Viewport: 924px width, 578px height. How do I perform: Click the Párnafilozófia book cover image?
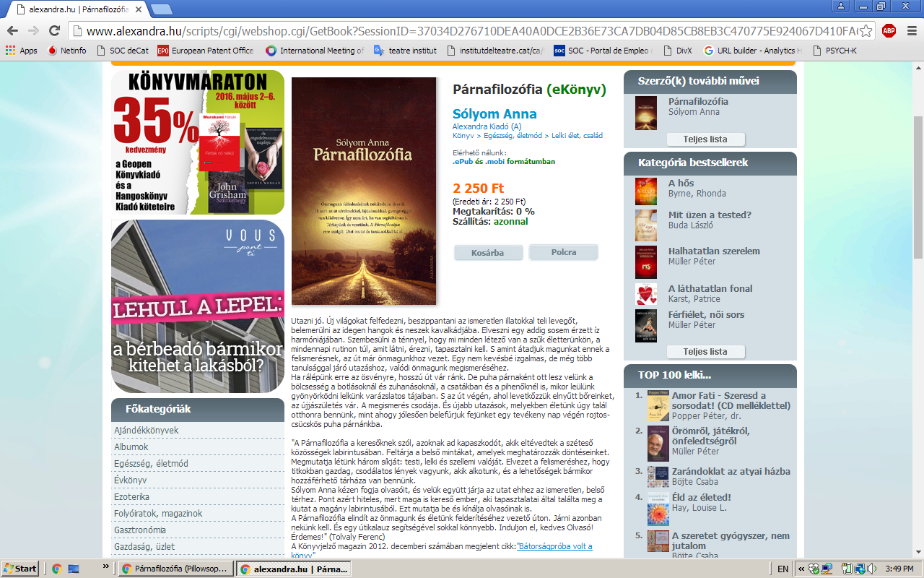point(364,191)
